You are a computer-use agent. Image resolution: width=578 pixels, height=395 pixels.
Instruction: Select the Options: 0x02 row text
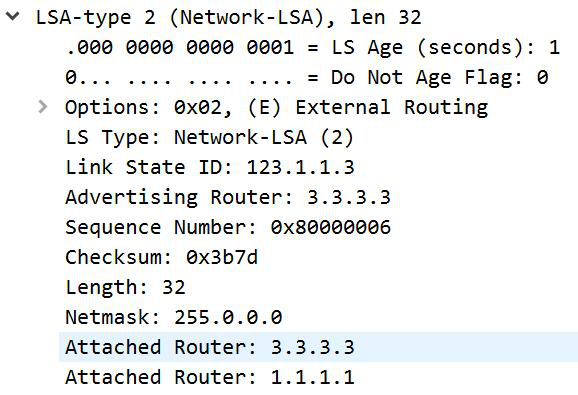[276, 108]
